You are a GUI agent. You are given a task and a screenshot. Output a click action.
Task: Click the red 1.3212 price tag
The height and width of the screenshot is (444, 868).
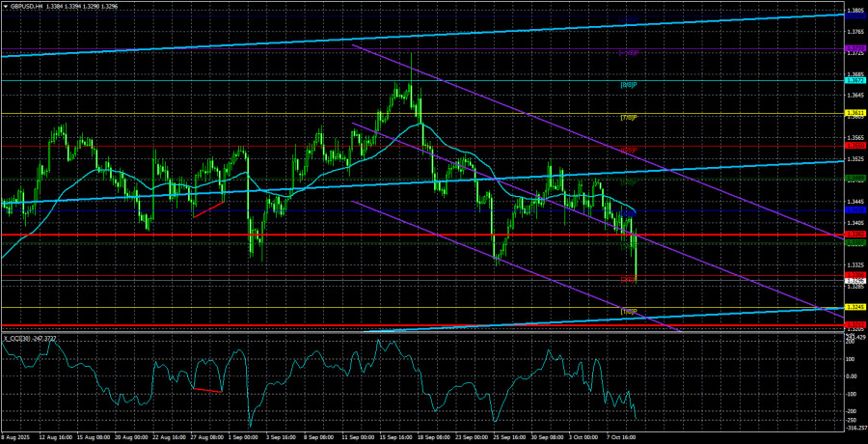click(854, 324)
